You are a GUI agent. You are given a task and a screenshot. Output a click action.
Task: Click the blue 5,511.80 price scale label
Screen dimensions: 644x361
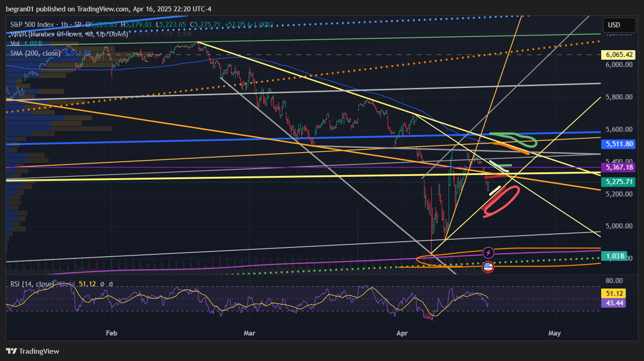pos(617,144)
